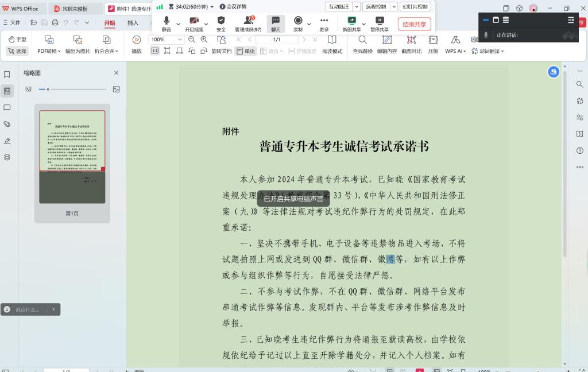
Task: Click the 压缩 compress tool
Action: pyautogui.click(x=433, y=44)
